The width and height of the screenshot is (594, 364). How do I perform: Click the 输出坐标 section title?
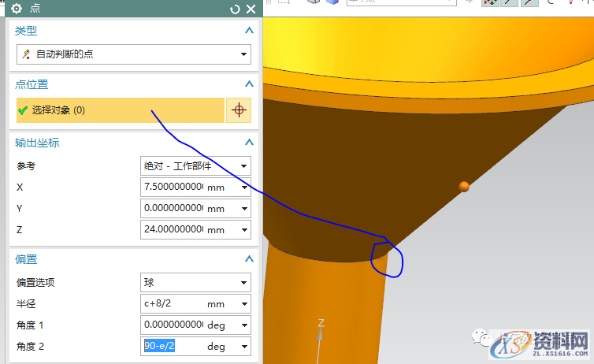point(37,143)
